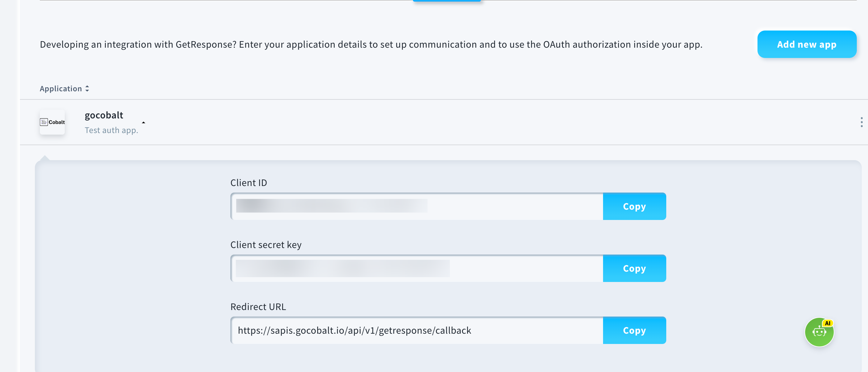Click the gocobalt application name
The width and height of the screenshot is (868, 372).
104,115
